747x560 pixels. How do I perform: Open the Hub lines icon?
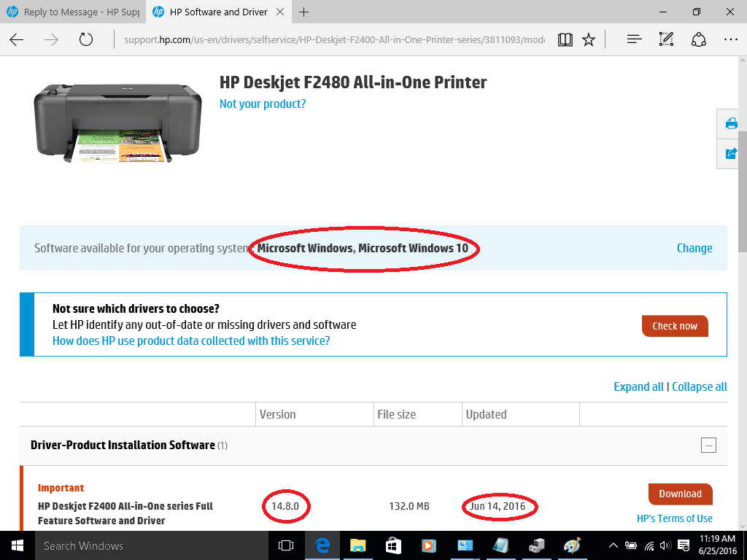point(634,39)
